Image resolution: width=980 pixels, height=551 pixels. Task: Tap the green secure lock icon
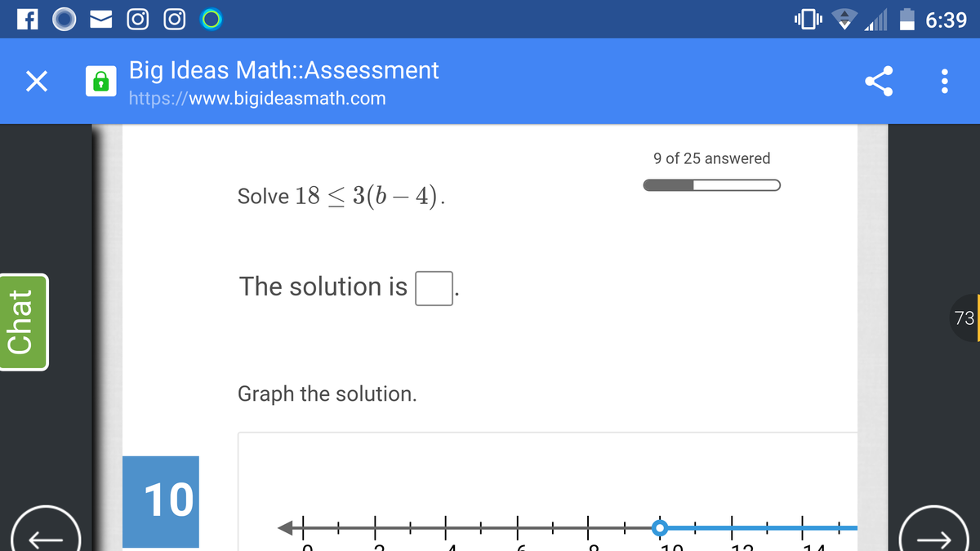tap(100, 82)
